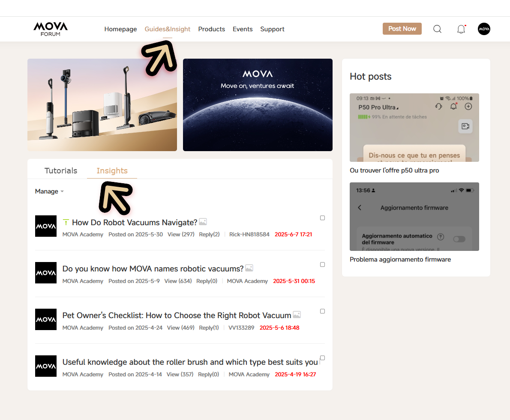This screenshot has height=420, width=510.
Task: Tick checkbox for How Do Robot Vacuums Navigate
Action: click(x=322, y=217)
